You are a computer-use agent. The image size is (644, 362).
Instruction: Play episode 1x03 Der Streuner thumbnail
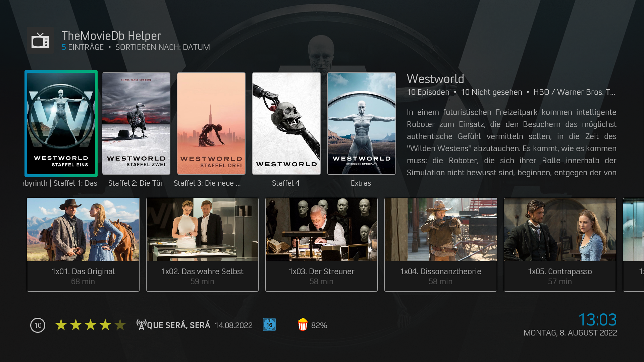tap(321, 230)
